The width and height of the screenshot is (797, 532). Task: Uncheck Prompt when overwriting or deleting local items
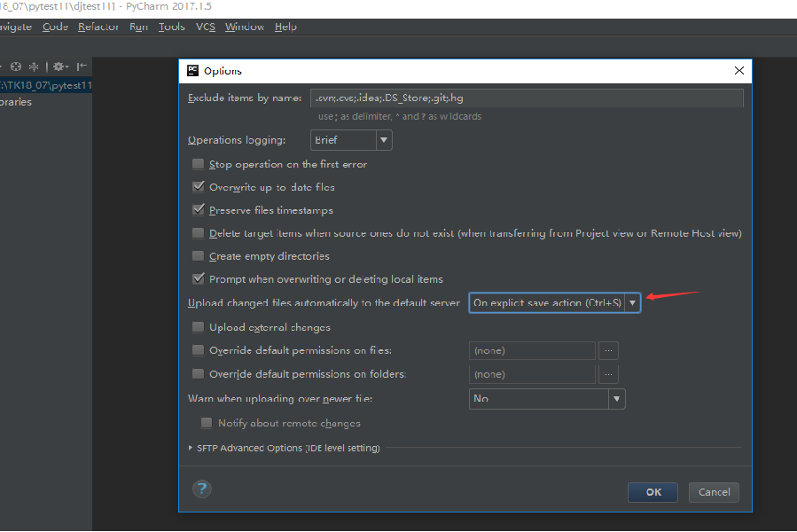(x=199, y=278)
